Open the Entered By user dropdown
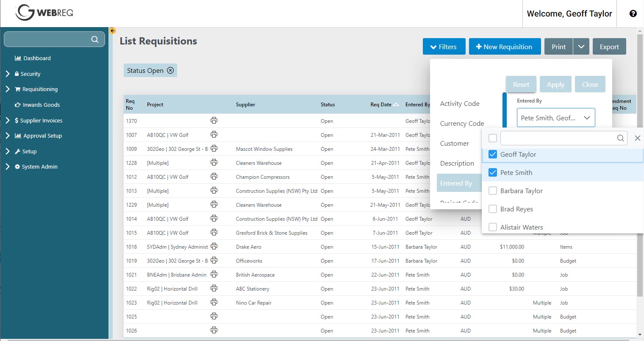Screen dimensions: 644x341 555,117
